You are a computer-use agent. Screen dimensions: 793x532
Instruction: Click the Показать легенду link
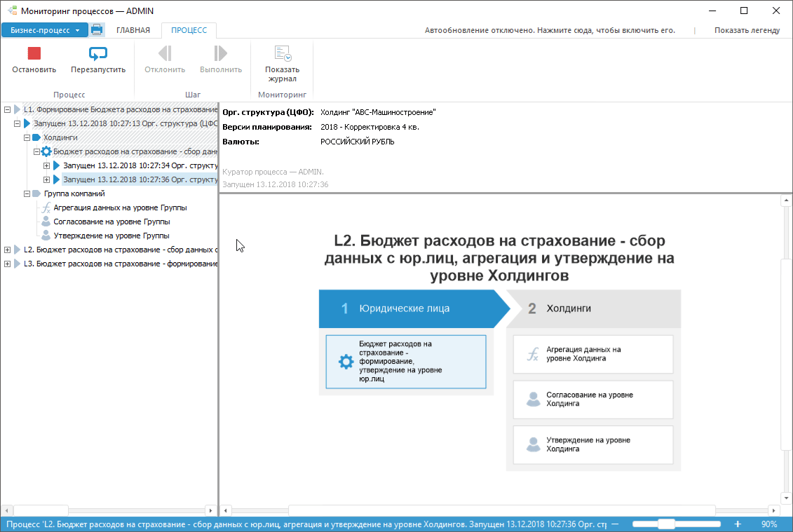coord(747,30)
